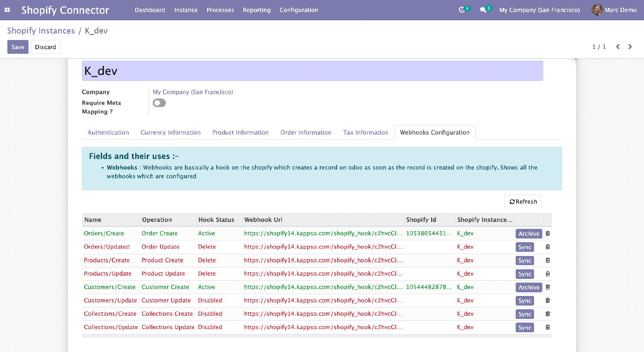644x352 pixels.
Task: Open the Processes menu
Action: 220,10
